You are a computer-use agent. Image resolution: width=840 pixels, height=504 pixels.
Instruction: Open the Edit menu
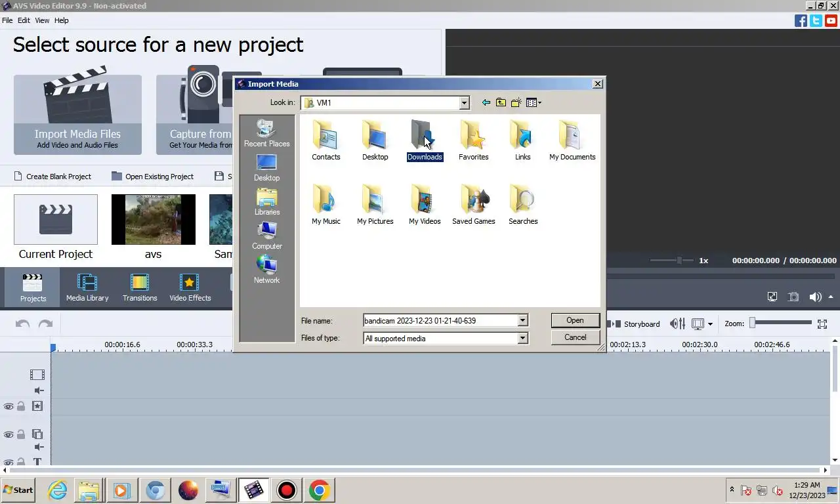coord(24,20)
